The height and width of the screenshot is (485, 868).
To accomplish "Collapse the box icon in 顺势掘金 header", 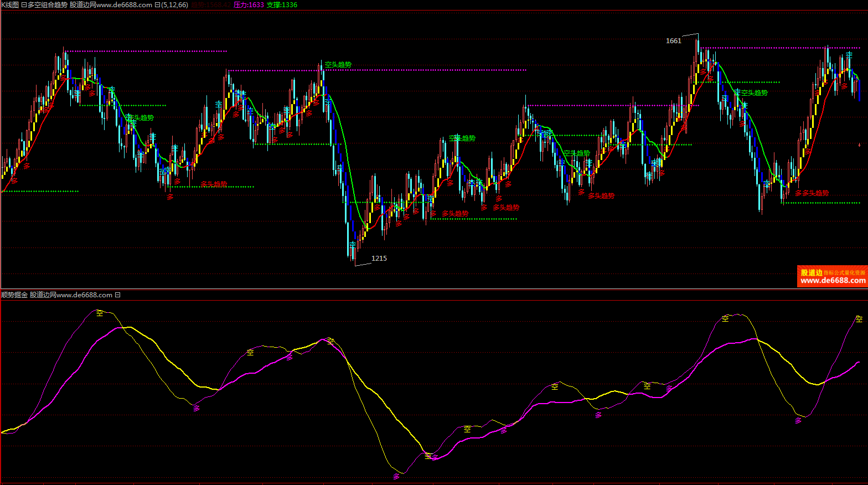I will (x=117, y=295).
